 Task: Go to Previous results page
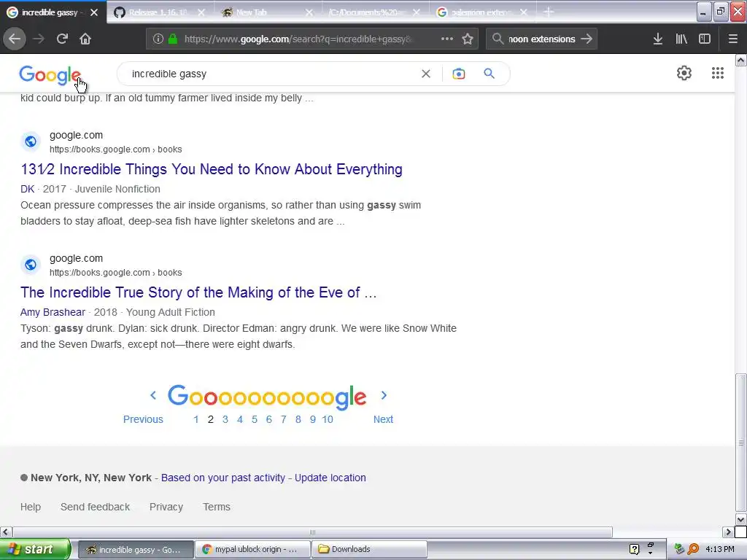tap(143, 419)
